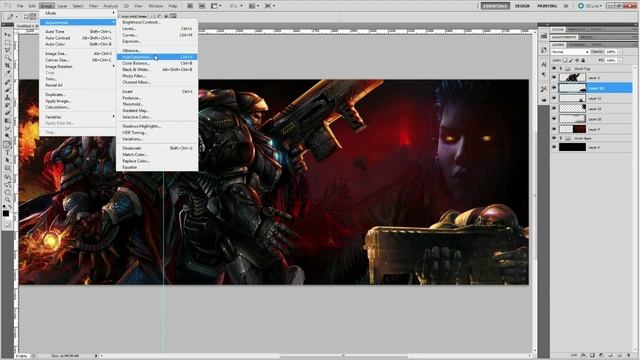
Task: Toggle eye of layer just below selected layer
Action: click(554, 98)
